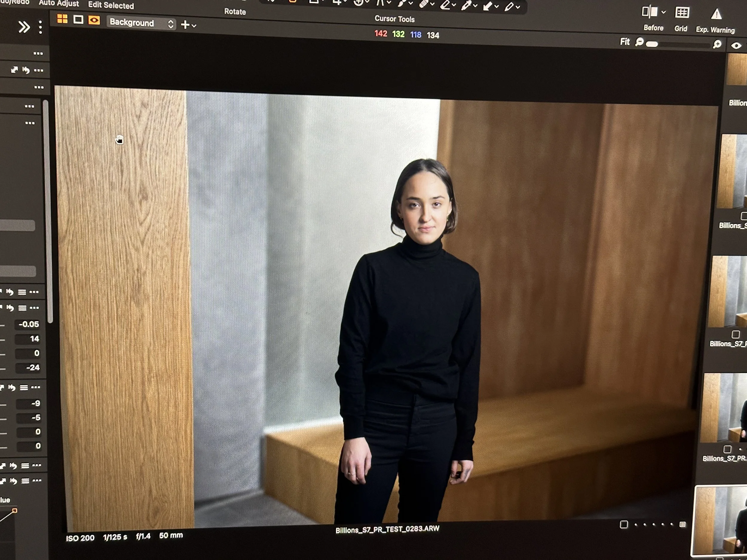Collapse panel with double-chevron icon
Image resolution: width=747 pixels, height=560 pixels.
click(x=24, y=27)
